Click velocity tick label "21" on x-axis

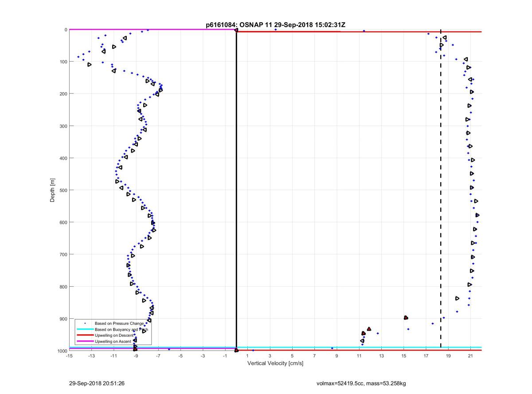(x=470, y=356)
